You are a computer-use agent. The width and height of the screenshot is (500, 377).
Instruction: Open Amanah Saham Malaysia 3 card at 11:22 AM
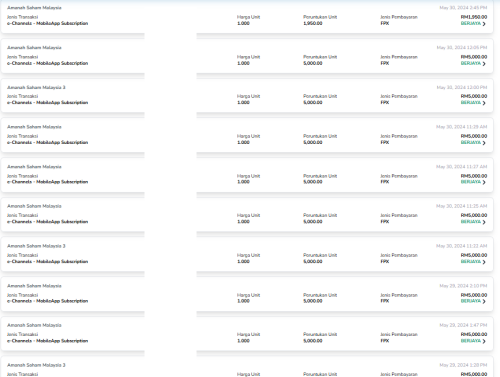point(247,254)
